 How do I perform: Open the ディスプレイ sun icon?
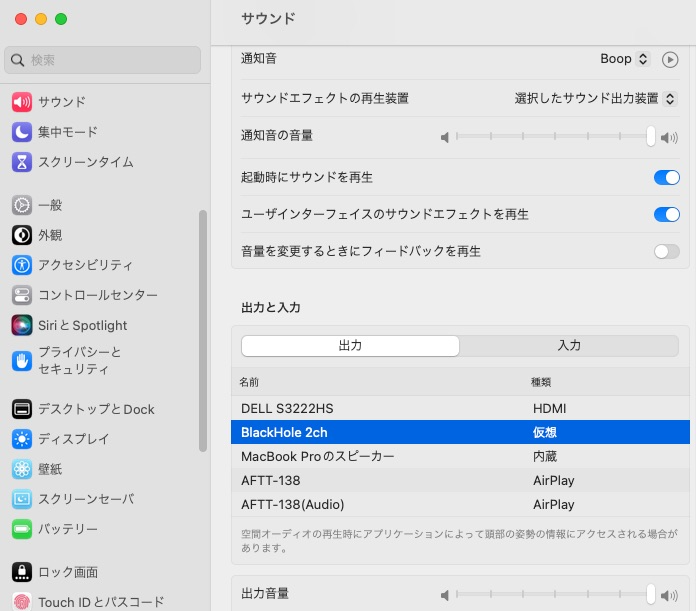click(22, 439)
